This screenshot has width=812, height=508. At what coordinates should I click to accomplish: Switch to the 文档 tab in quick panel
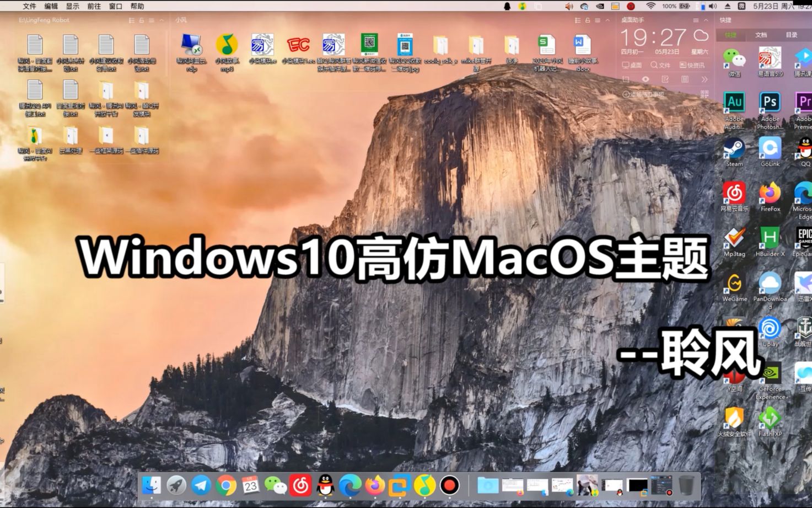point(761,35)
